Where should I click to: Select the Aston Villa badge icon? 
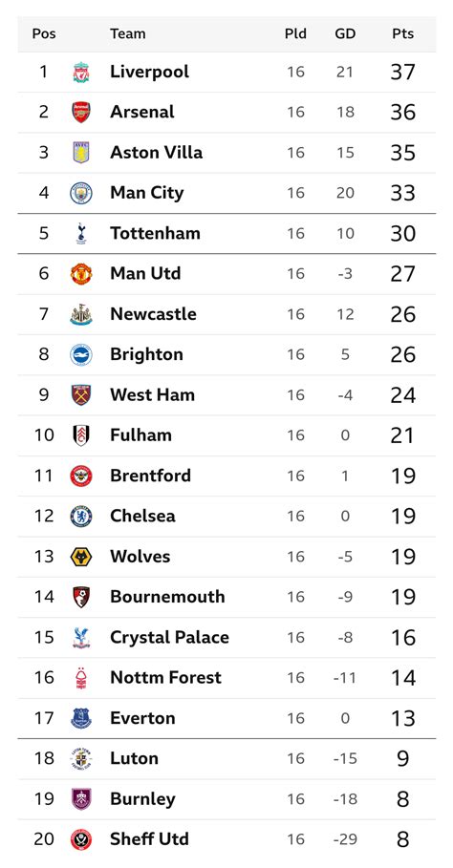(81, 153)
